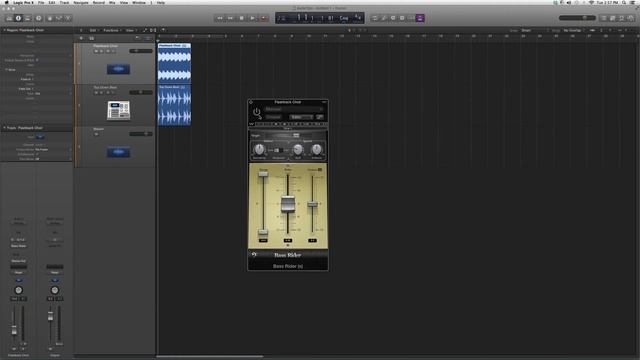Open the Navigate menu
Screen dimensions: 640x360
pos(81,2)
